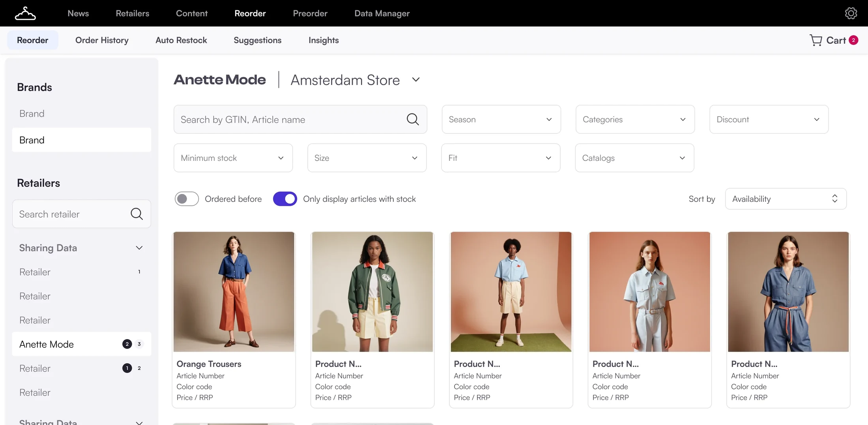The image size is (868, 425).
Task: Open light blue shirt and shorts image
Action: (x=511, y=292)
